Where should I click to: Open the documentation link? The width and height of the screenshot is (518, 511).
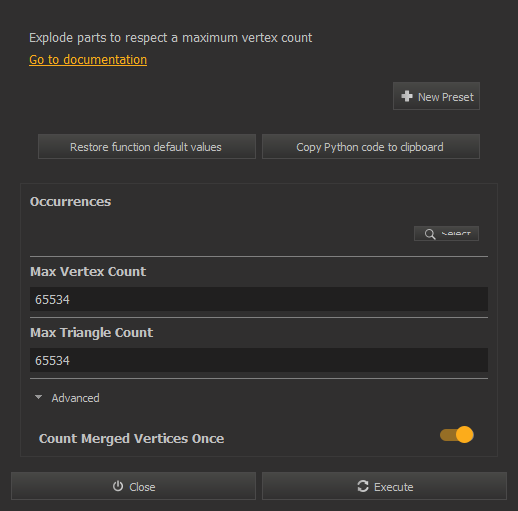point(88,60)
